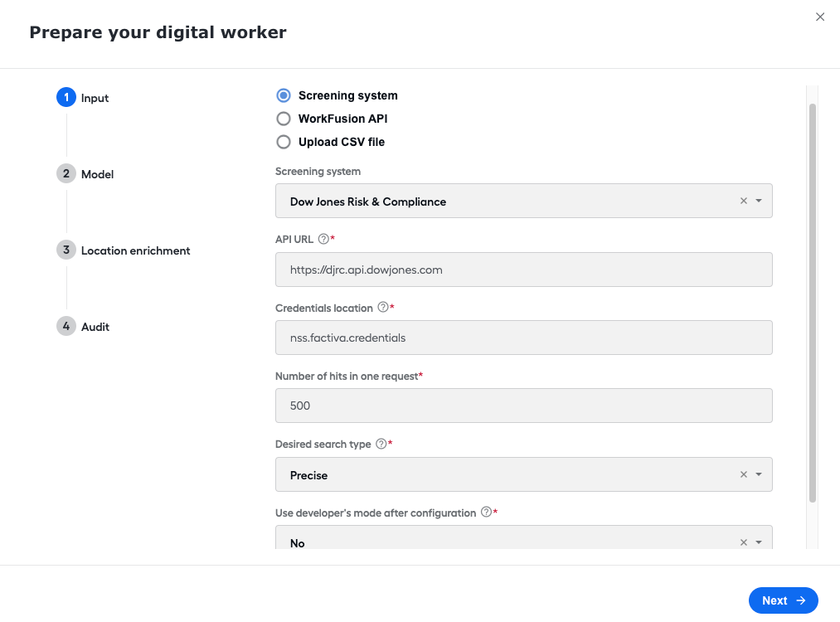The width and height of the screenshot is (840, 622).
Task: Click the developer's mode help icon
Action: 486,512
